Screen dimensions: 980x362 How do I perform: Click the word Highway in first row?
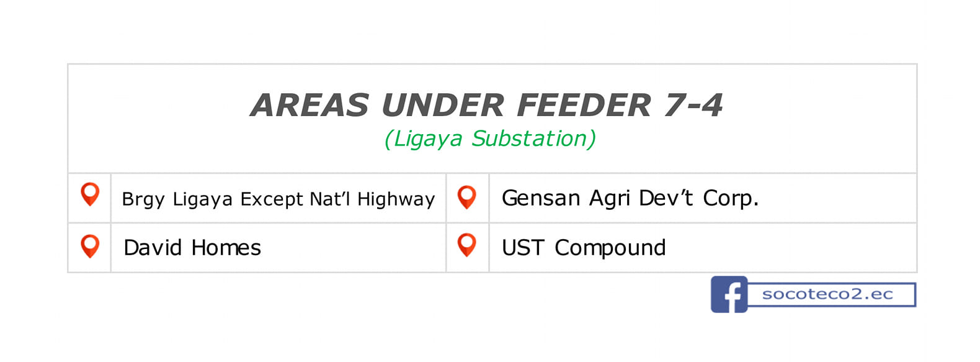click(x=396, y=199)
